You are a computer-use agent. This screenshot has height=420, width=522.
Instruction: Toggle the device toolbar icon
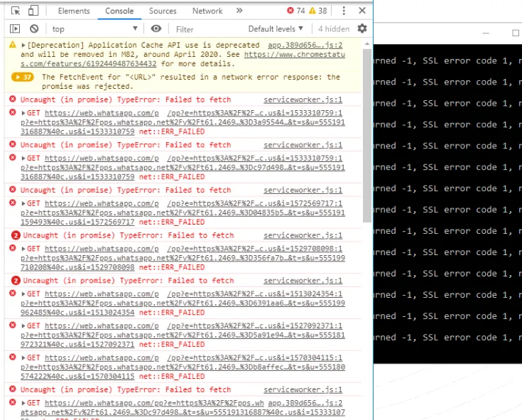coord(33,11)
